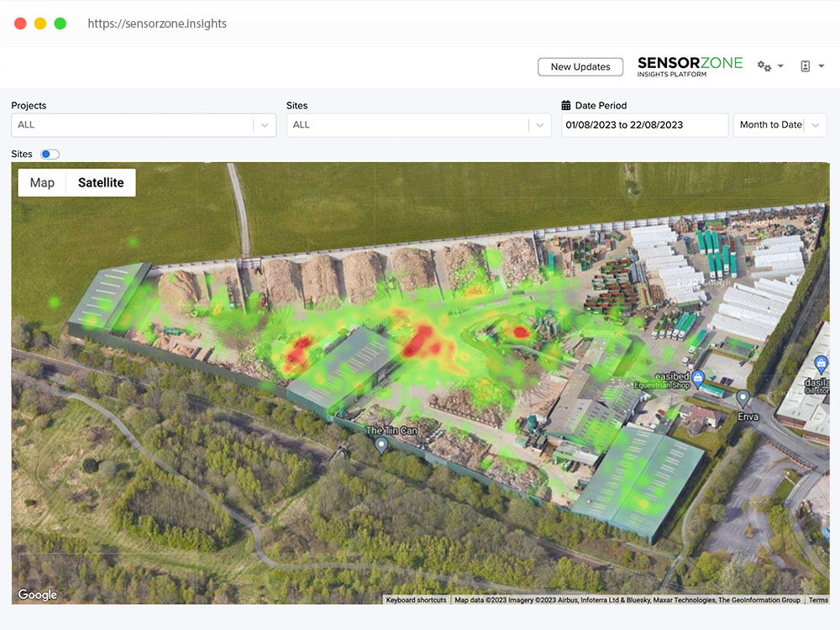Open the Sites ALL dropdown

(x=540, y=124)
